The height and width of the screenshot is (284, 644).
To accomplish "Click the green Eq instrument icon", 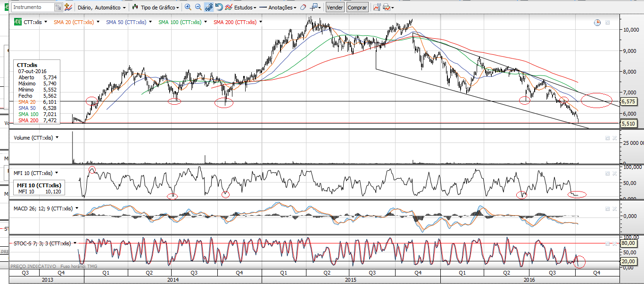I will pos(18,22).
